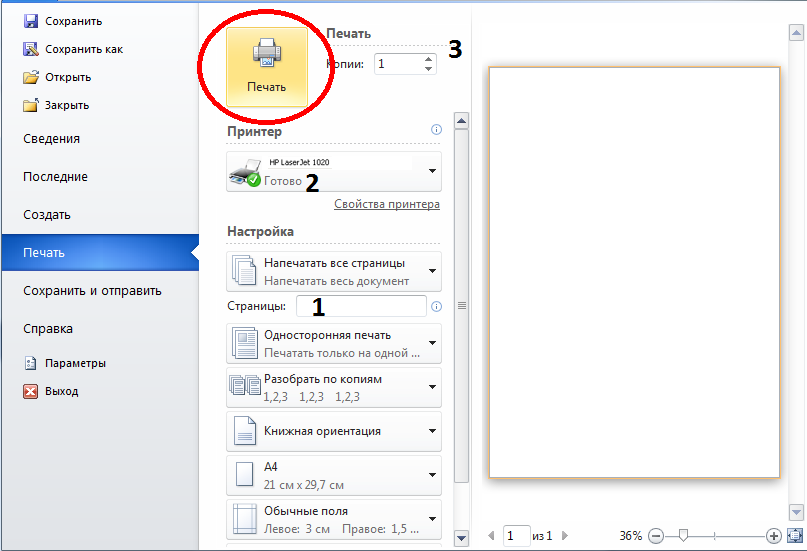This screenshot has height=551, width=807.
Task: Open the Разобрать по копиям dropdown
Action: coord(433,387)
